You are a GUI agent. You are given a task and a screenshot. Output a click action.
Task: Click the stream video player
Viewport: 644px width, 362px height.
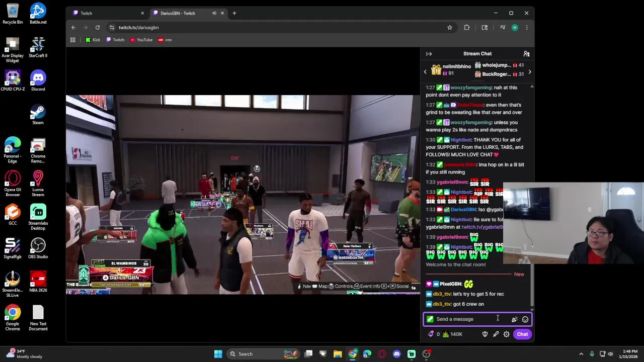pos(243,195)
